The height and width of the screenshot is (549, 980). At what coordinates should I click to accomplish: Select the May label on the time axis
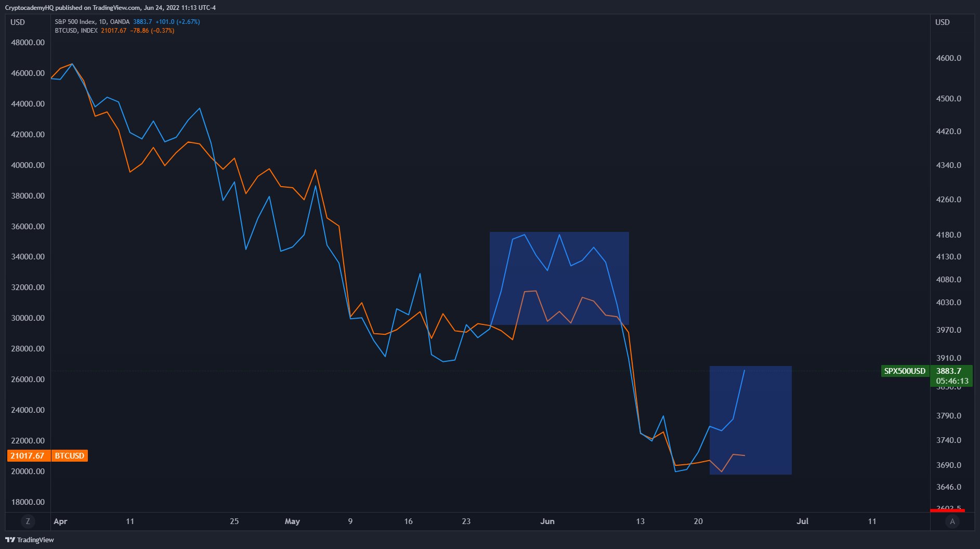pos(293,521)
